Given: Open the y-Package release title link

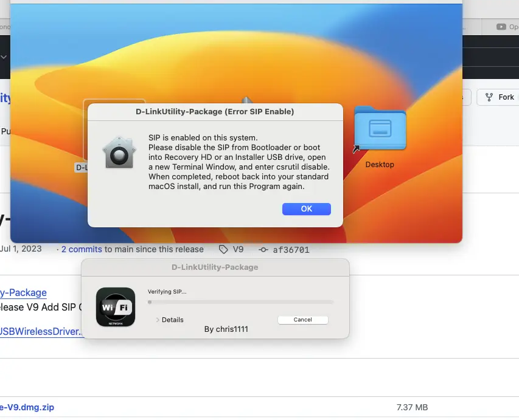Looking at the screenshot, I should (23, 293).
